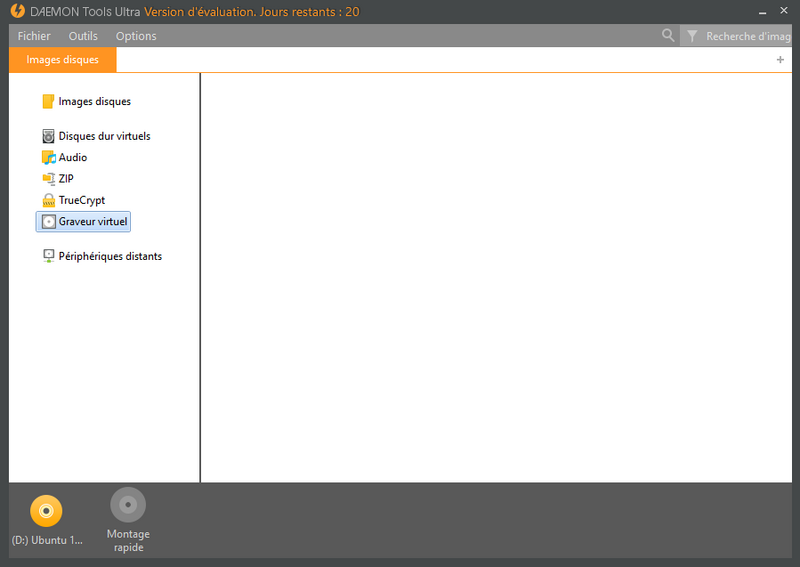Click the TrueCrypt padlock icon
This screenshot has height=567, width=800.
(48, 200)
